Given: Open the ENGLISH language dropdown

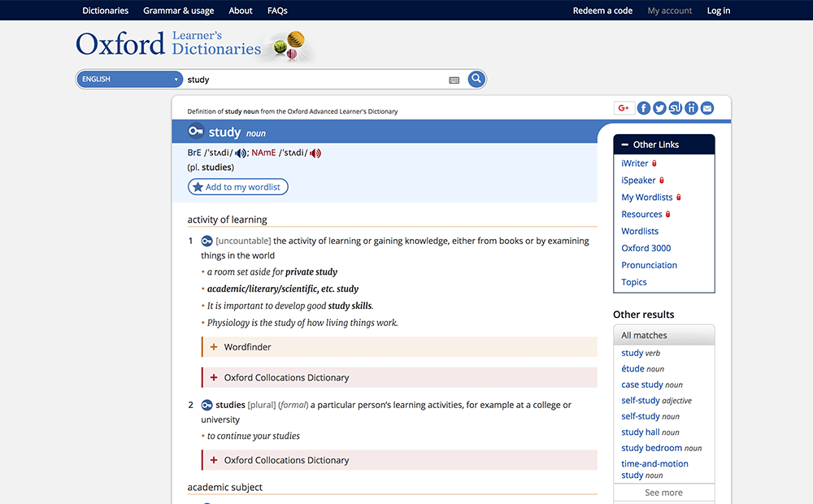Looking at the screenshot, I should click(129, 80).
